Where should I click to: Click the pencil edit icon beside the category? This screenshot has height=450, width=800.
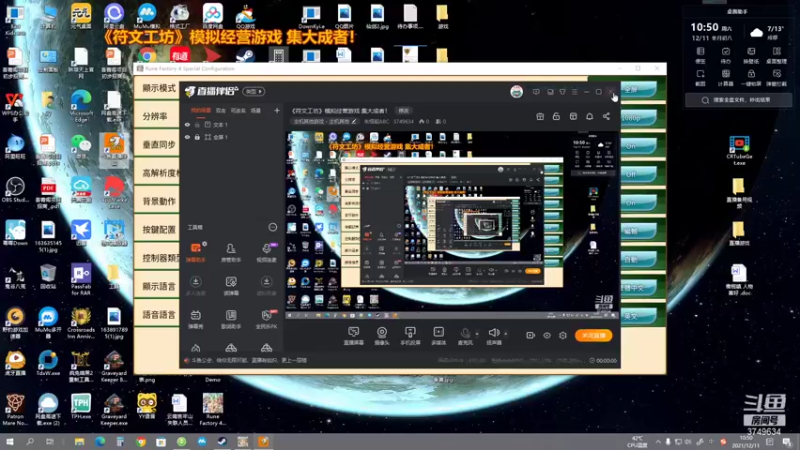(354, 121)
